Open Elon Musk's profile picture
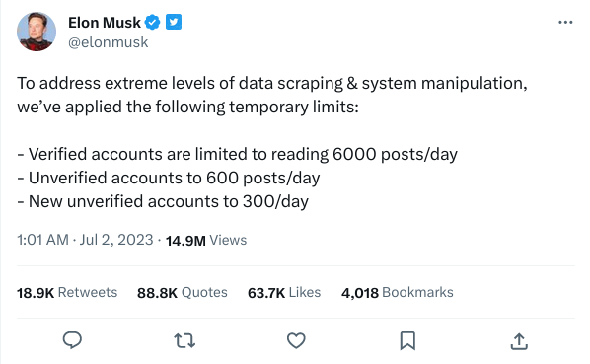 click(37, 32)
